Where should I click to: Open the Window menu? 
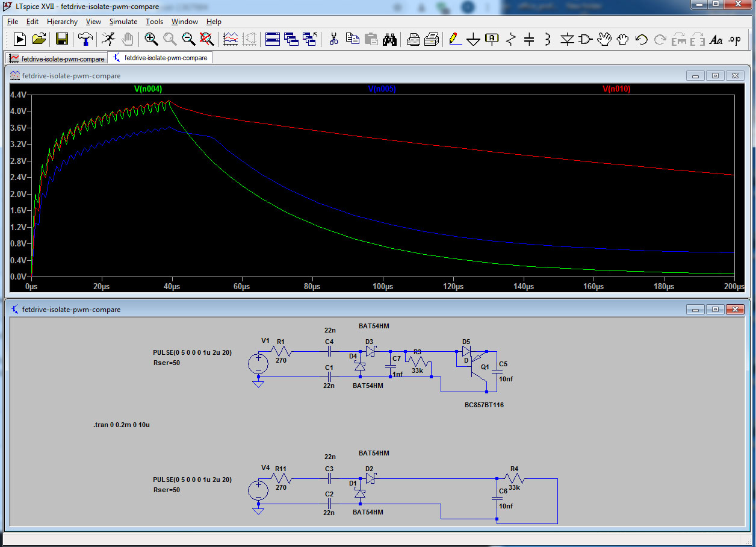click(185, 22)
